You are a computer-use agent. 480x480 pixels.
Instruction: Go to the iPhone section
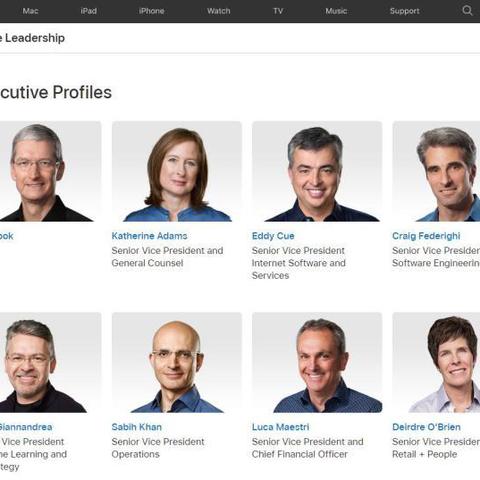(152, 11)
